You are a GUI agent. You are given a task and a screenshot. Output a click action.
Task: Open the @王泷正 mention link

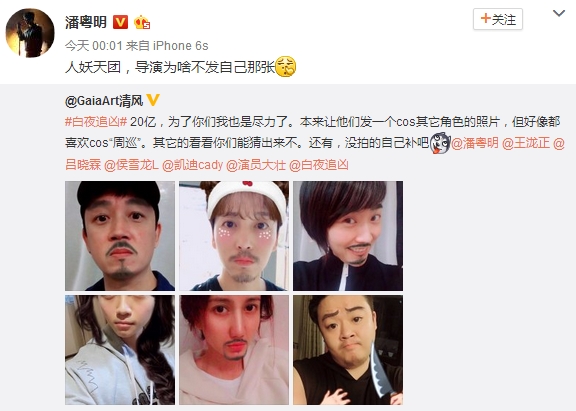(525, 143)
